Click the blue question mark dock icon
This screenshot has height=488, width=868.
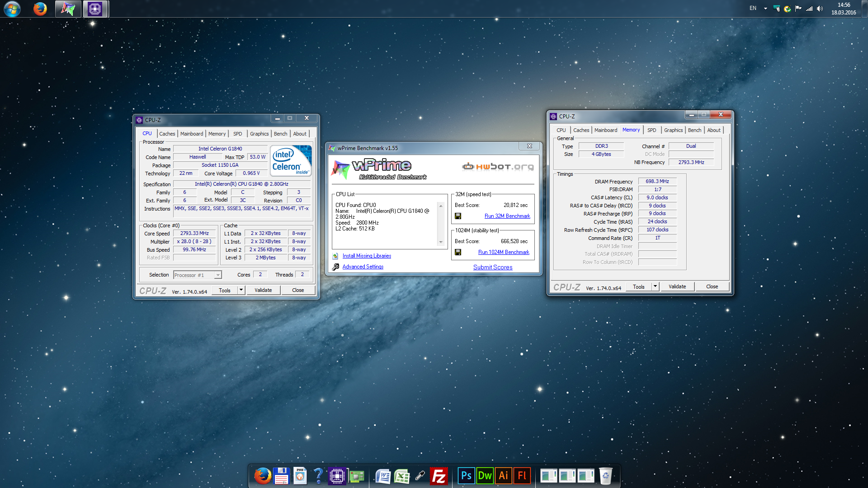[318, 476]
